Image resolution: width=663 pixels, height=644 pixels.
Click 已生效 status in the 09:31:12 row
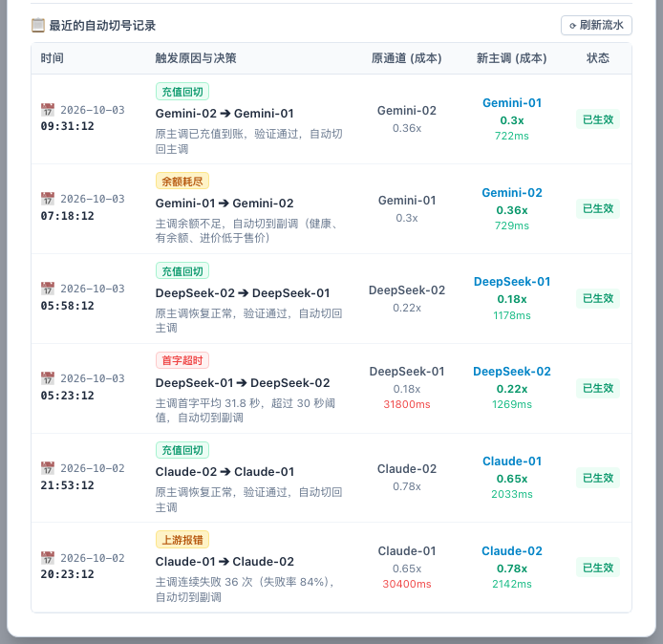[598, 119]
